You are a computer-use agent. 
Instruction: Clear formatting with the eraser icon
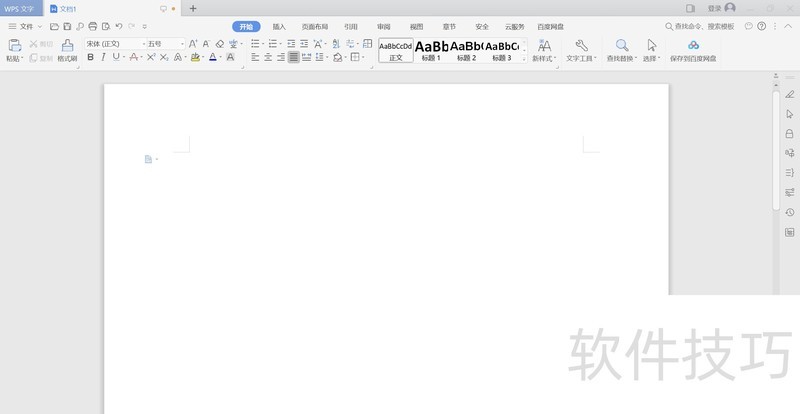(220, 44)
